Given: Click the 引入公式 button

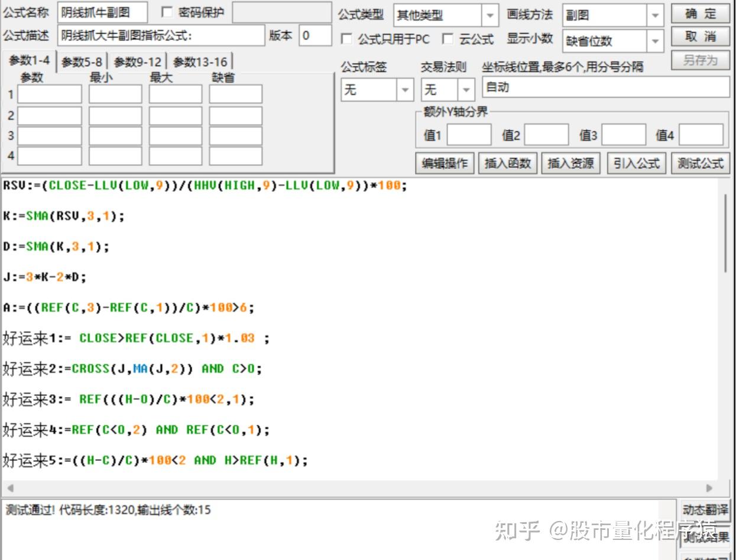Looking at the screenshot, I should pyautogui.click(x=637, y=164).
